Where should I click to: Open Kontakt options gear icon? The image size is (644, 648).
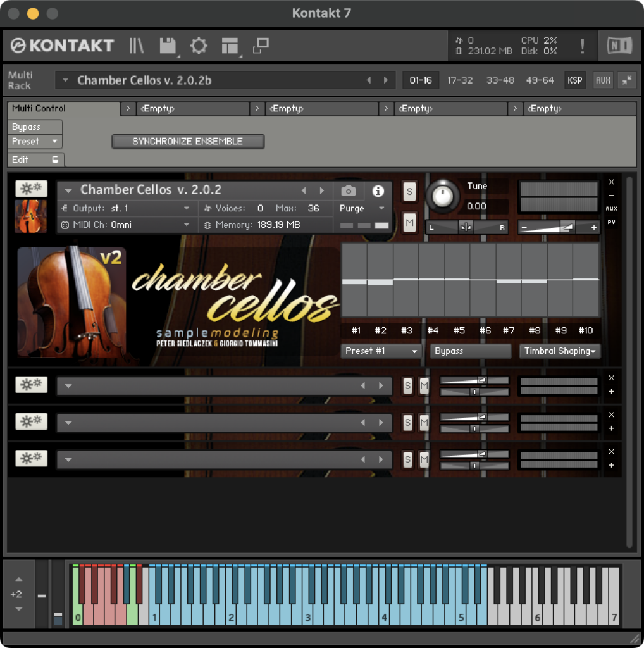pyautogui.click(x=198, y=46)
